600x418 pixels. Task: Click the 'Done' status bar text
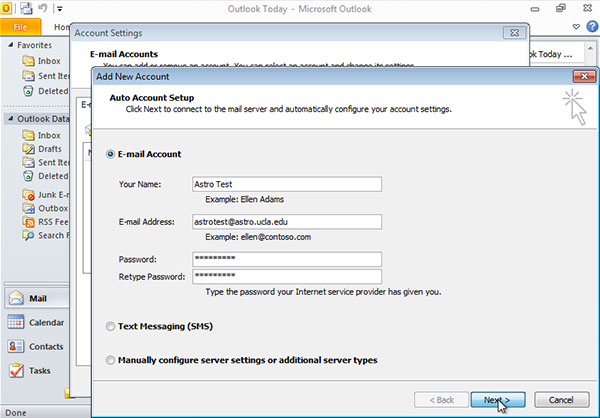coord(16,413)
